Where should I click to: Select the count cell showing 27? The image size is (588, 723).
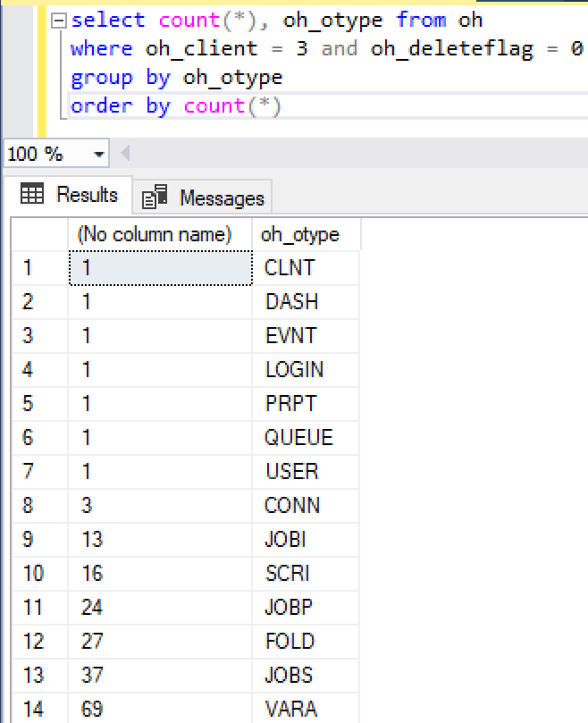(x=91, y=642)
